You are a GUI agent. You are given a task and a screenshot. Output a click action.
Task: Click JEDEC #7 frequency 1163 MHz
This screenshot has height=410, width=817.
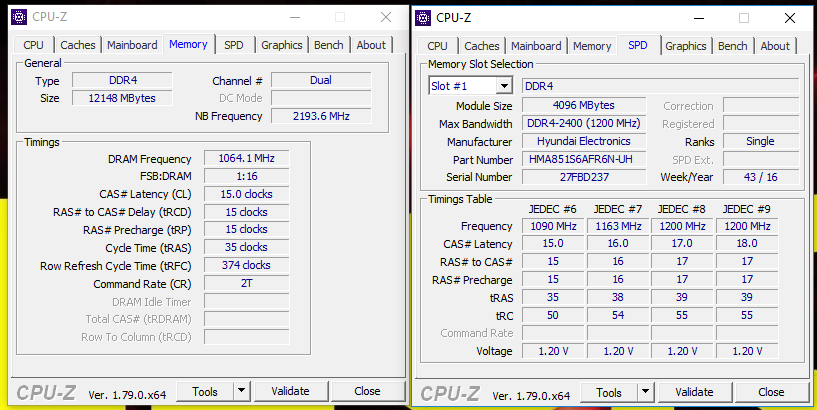pos(617,226)
